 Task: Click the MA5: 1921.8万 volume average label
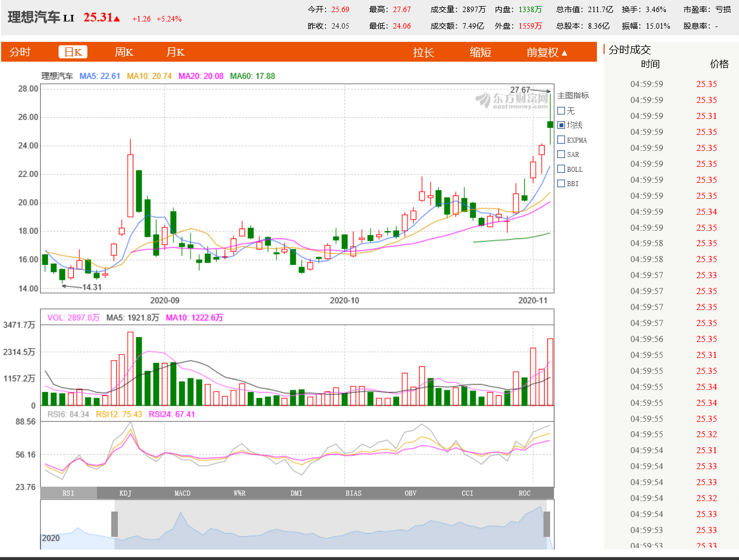pos(133,318)
